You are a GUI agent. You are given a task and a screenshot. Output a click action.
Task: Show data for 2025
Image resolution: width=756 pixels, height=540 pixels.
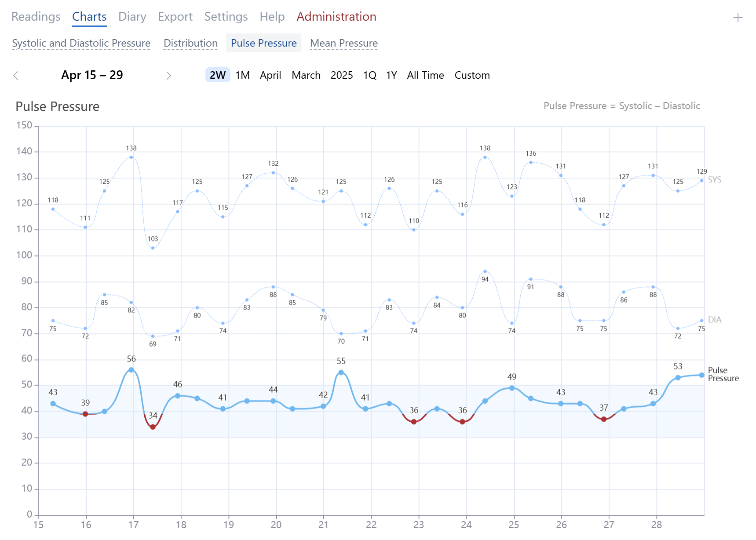tap(342, 75)
